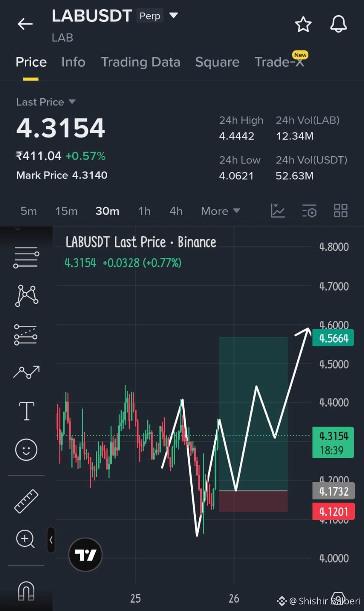Image resolution: width=364 pixels, height=611 pixels.
Task: Click the 4.1201 stop-loss price label
Action: (x=333, y=512)
